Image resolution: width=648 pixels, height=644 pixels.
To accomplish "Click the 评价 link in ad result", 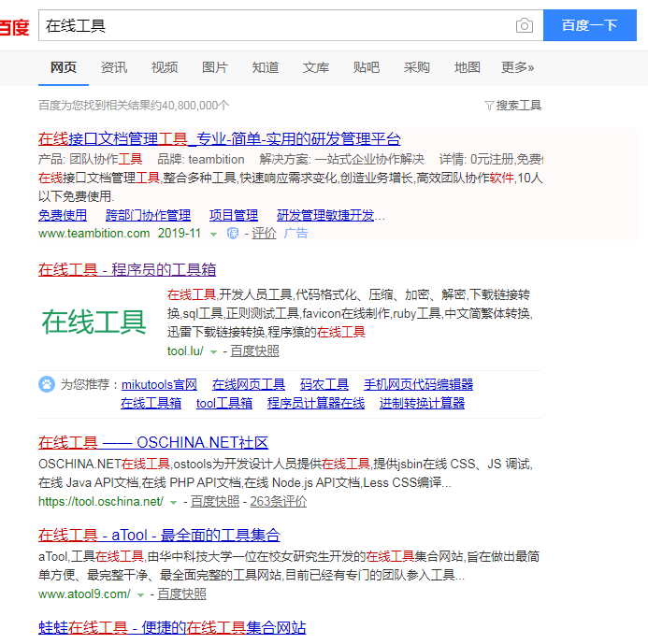I will [264, 234].
